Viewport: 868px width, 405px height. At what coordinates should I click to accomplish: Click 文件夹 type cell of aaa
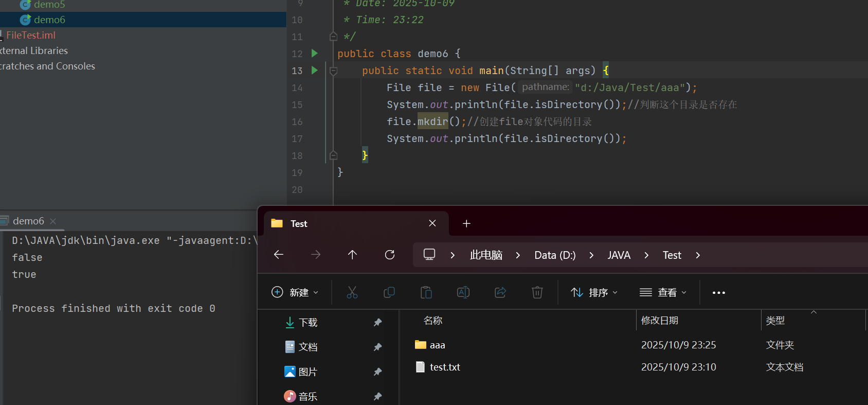point(780,345)
